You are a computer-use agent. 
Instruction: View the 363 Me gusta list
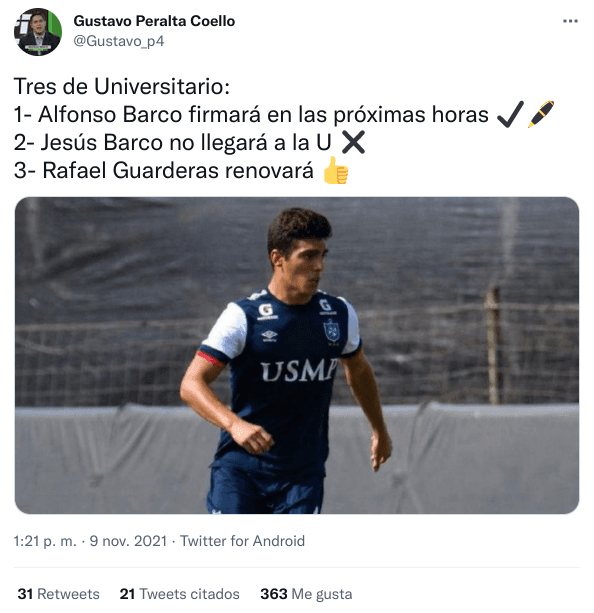(x=306, y=593)
